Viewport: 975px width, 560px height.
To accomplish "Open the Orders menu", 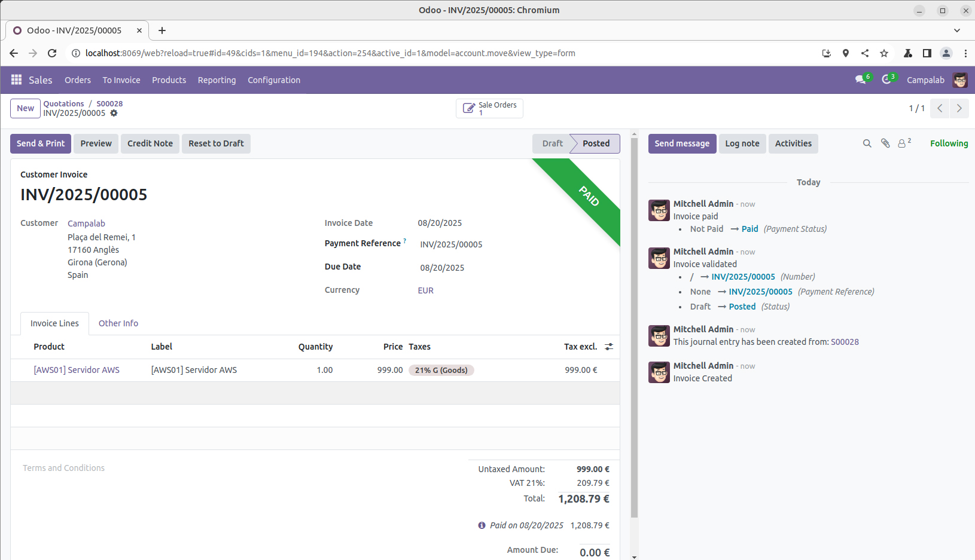I will point(78,80).
